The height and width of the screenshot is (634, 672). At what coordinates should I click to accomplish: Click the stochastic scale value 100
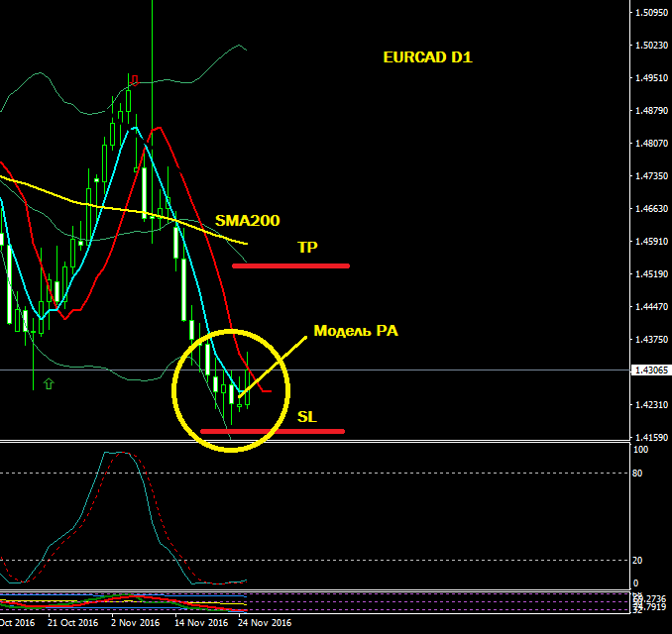pyautogui.click(x=640, y=450)
